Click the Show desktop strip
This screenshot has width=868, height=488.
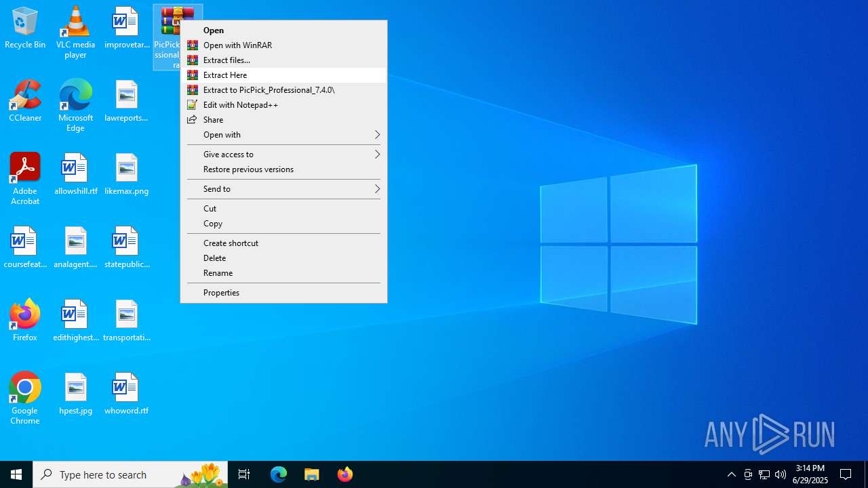point(866,474)
